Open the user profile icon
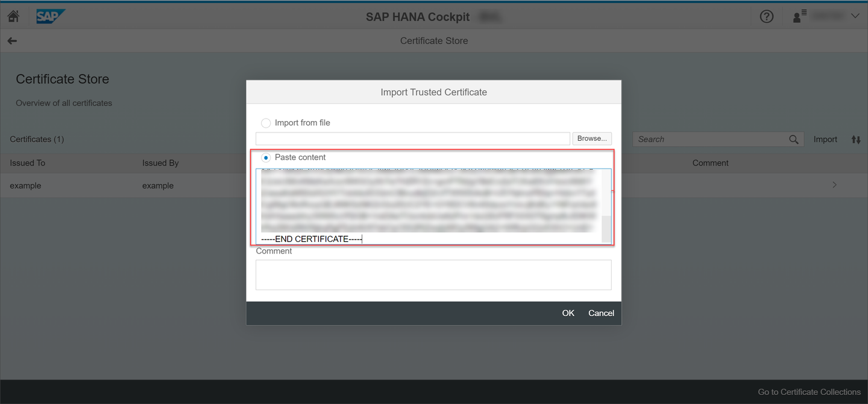 point(799,16)
